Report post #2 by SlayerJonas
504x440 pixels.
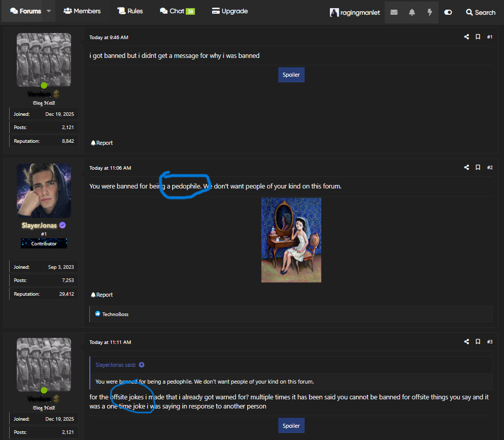click(x=102, y=295)
